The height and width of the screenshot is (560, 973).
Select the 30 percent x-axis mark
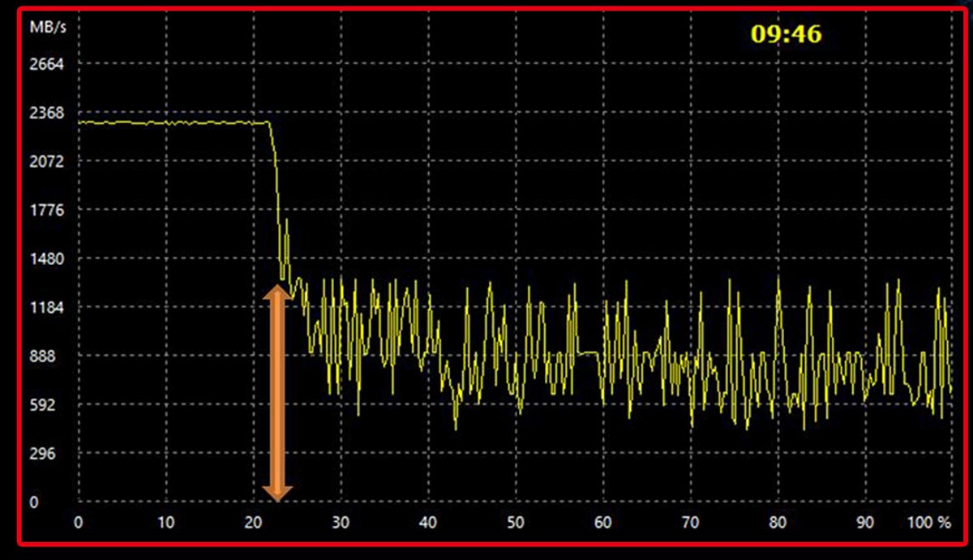[341, 523]
